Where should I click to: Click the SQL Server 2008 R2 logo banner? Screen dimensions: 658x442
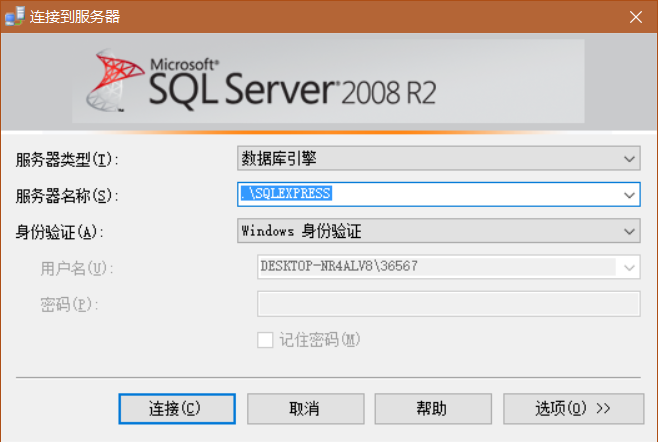pos(328,81)
